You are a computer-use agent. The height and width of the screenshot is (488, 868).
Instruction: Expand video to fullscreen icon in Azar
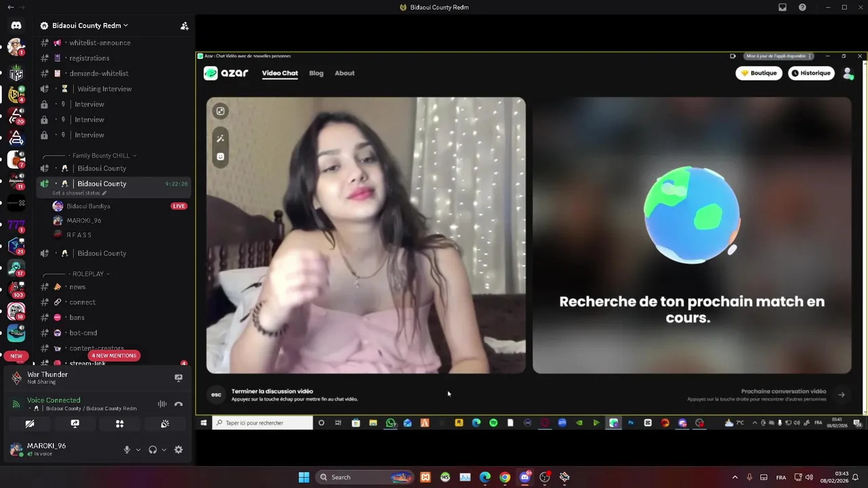tap(220, 111)
